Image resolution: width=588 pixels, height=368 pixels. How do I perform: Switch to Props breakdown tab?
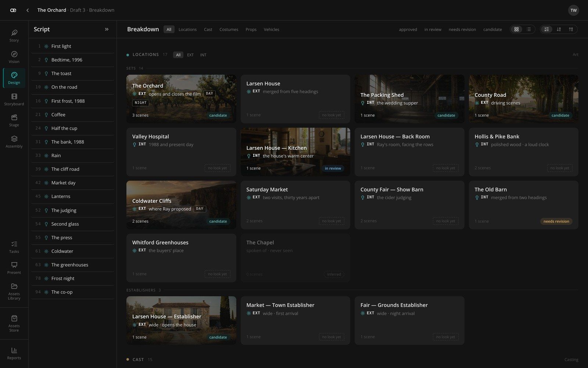tap(251, 29)
